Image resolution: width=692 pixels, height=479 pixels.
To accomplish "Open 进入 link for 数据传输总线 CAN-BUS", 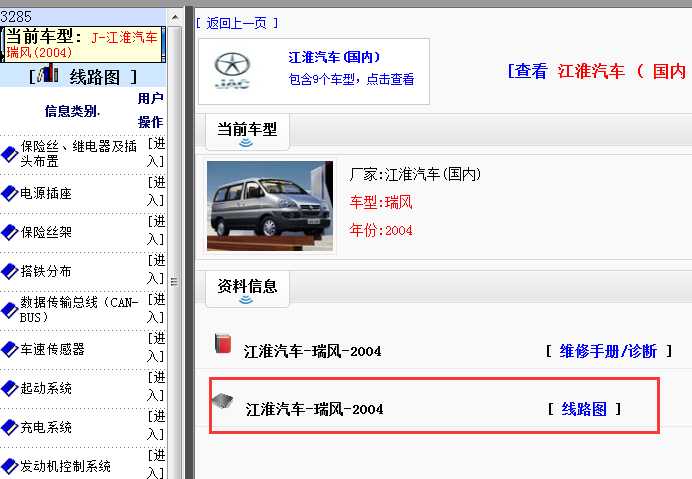I will (x=156, y=308).
